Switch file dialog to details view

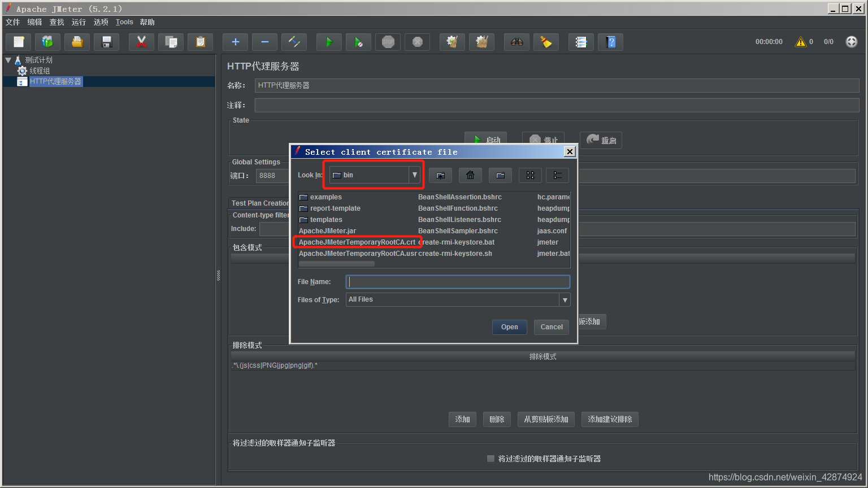click(x=557, y=175)
